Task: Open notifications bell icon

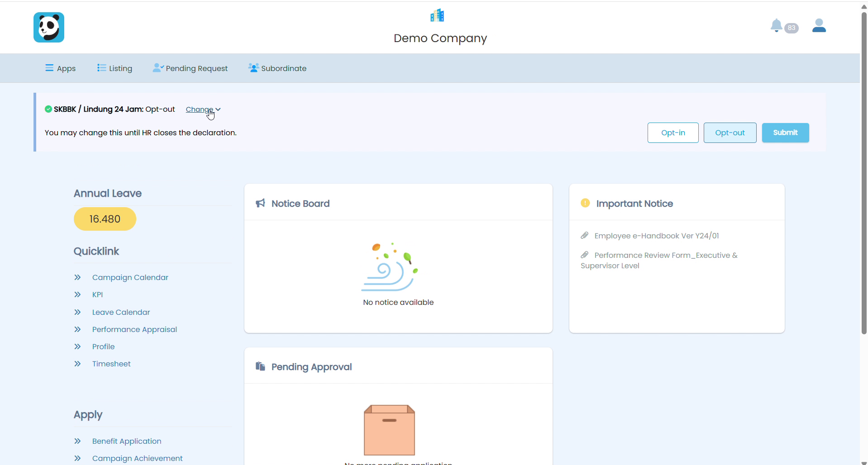Action: [776, 26]
